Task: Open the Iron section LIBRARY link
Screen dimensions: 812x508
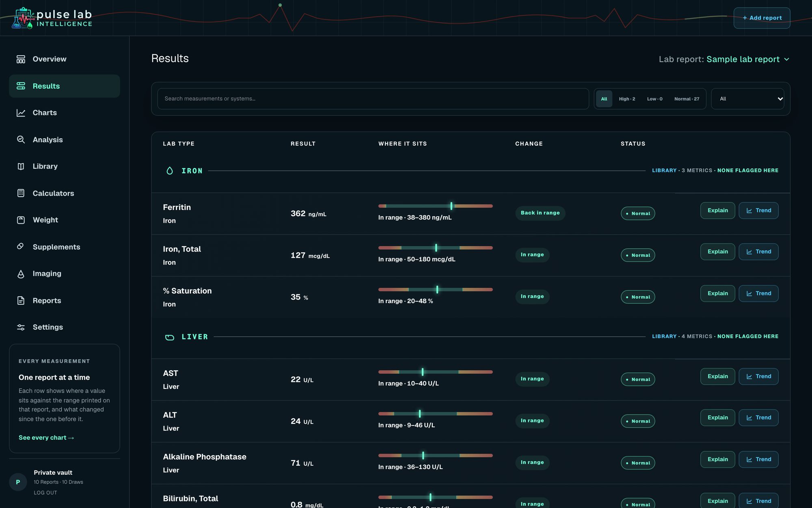Action: 664,171
